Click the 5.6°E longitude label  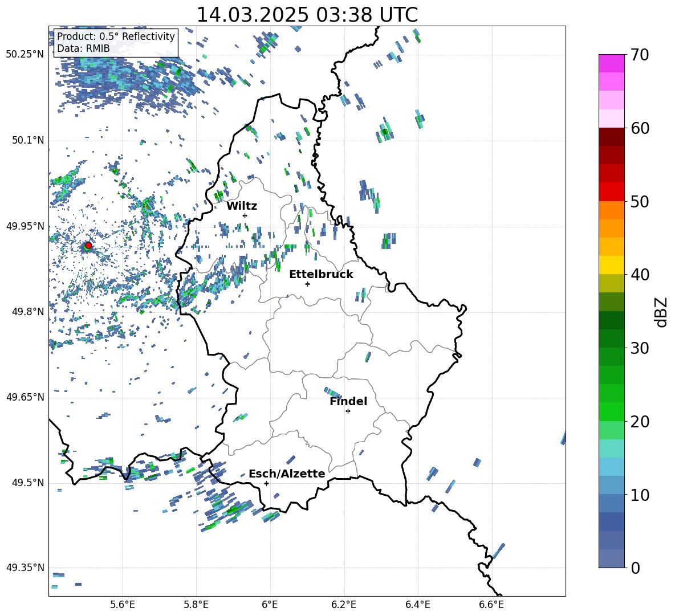123,605
